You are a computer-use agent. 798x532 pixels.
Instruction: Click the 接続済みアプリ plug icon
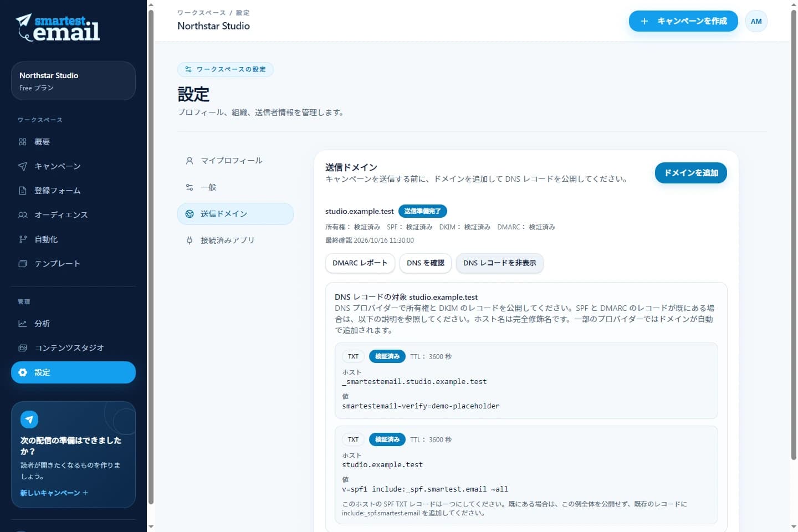point(190,241)
